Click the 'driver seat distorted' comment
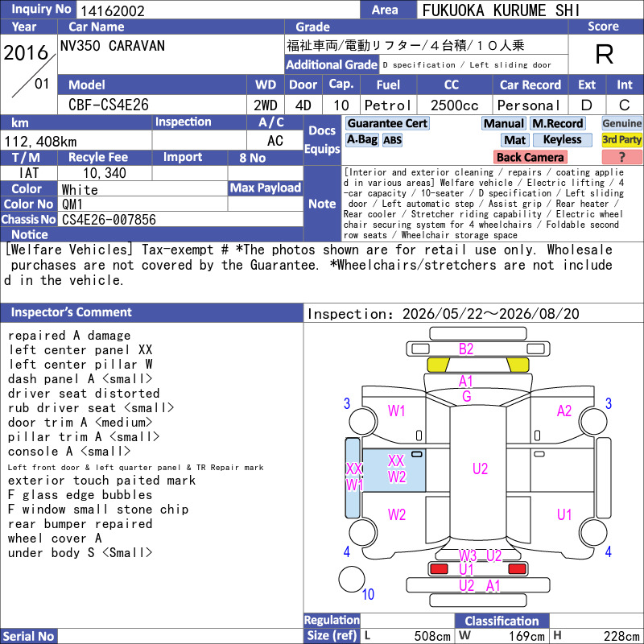Image resolution: width=644 pixels, height=644 pixels. point(84,394)
